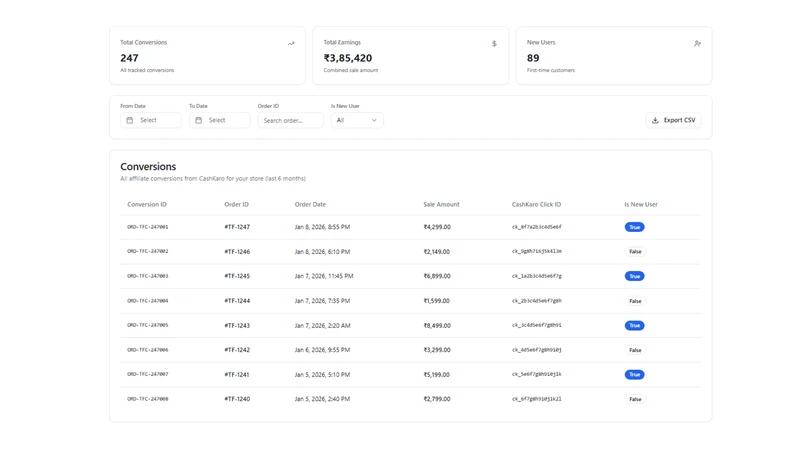
Task: Click the True badge for order #TF-1241
Action: (x=634, y=374)
